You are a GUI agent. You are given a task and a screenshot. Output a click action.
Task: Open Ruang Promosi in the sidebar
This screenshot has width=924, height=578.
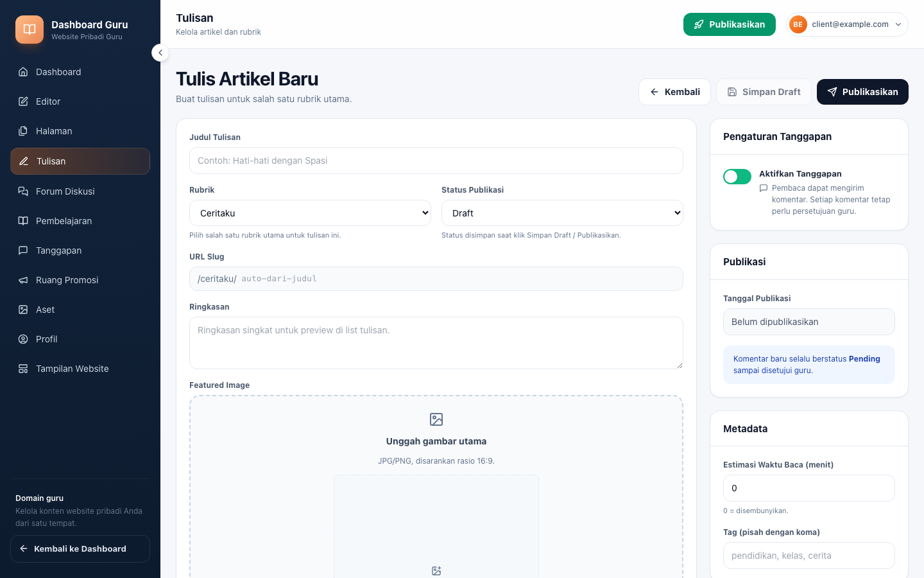[x=80, y=280]
